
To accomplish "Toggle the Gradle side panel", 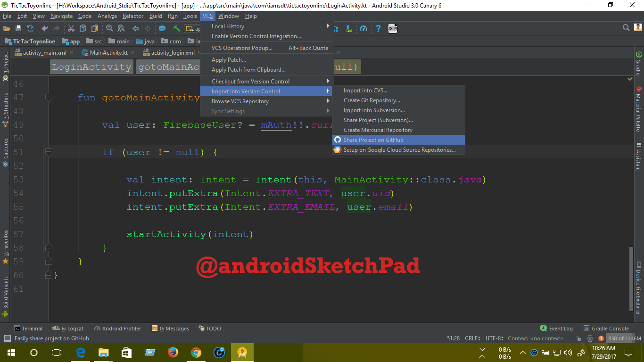I will pos(639,64).
